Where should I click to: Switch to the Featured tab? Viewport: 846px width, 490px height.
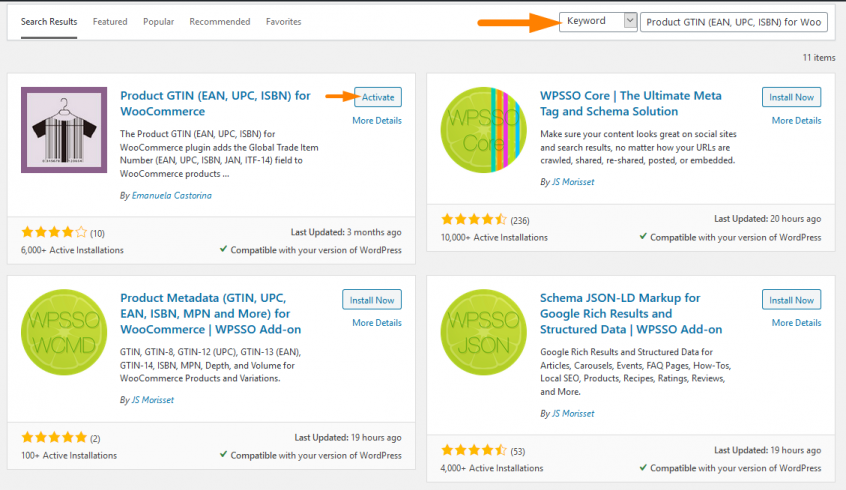pyautogui.click(x=110, y=22)
